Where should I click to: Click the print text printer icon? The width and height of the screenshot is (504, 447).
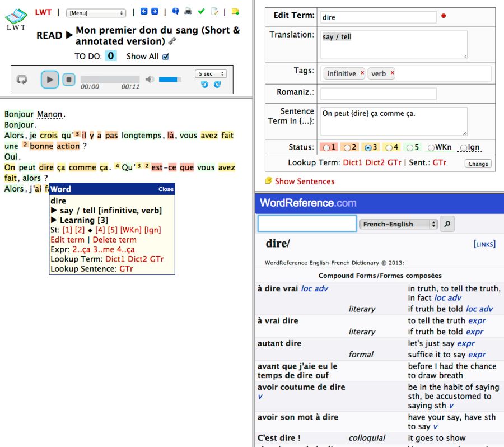pos(188,11)
